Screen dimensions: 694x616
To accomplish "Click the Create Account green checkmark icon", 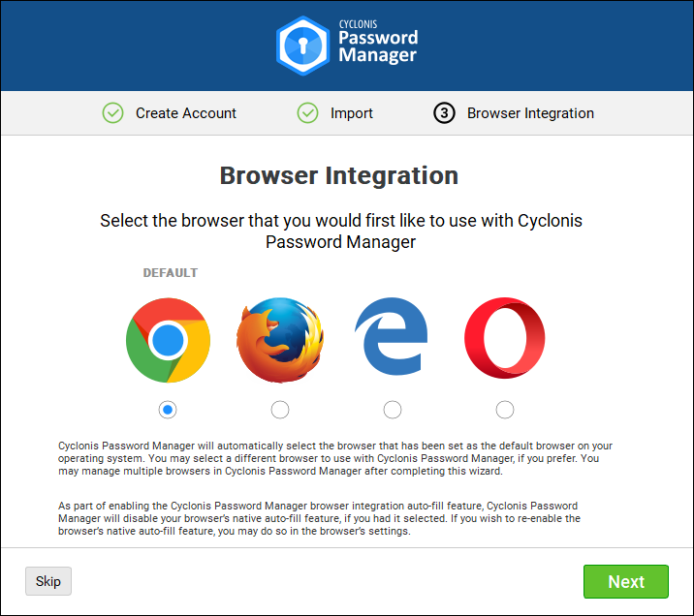I will (x=113, y=113).
